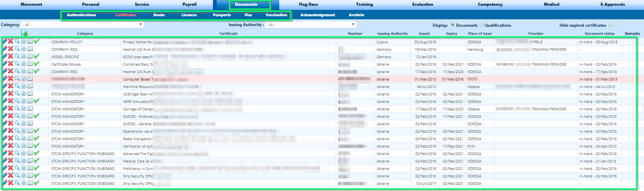Open the Acknowledgement sub-tab

click(x=318, y=15)
